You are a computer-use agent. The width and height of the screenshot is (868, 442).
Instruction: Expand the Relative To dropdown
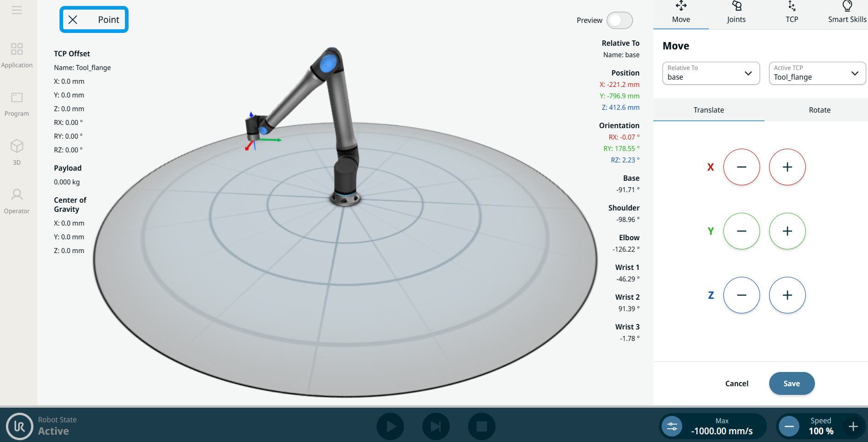711,73
